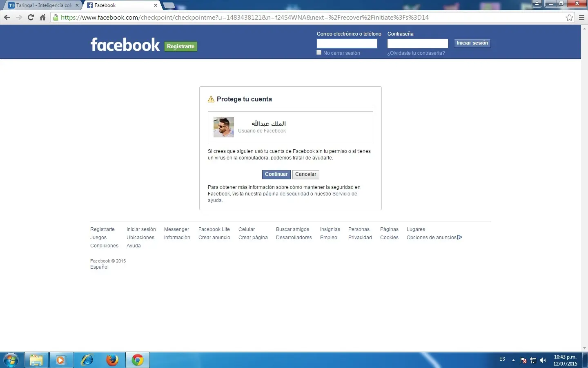Click the Chrome user profile button
This screenshot has width=588, height=368.
[537, 4]
